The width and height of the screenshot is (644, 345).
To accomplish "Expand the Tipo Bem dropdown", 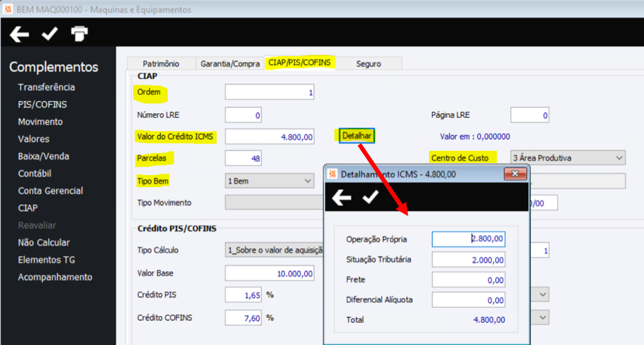I will [x=270, y=181].
